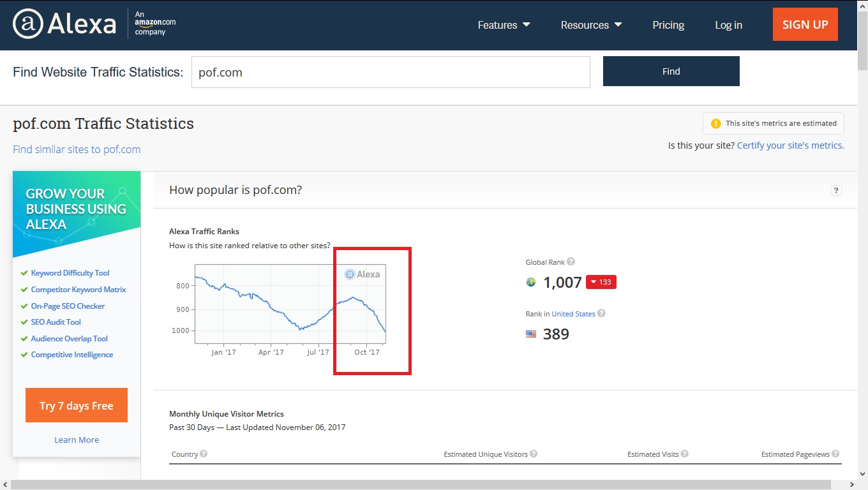Expand the Features dropdown menu
Screen dimensions: 868x490
(x=504, y=25)
